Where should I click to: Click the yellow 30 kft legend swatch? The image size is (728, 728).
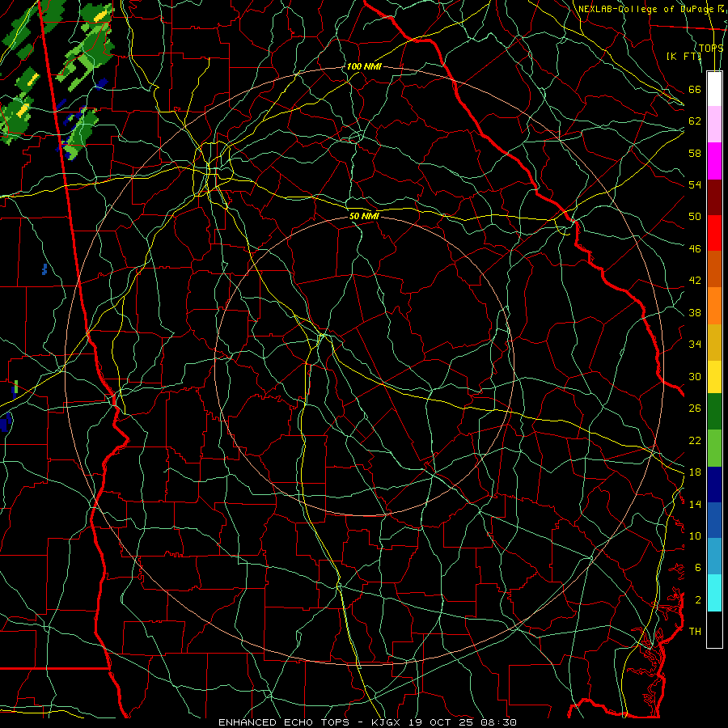[x=714, y=377]
